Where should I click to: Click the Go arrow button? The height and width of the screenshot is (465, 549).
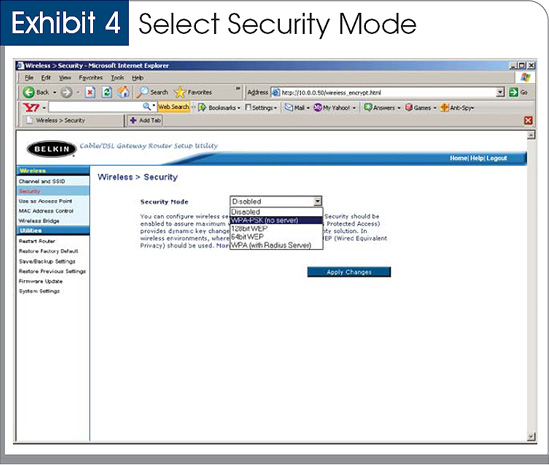[513, 92]
